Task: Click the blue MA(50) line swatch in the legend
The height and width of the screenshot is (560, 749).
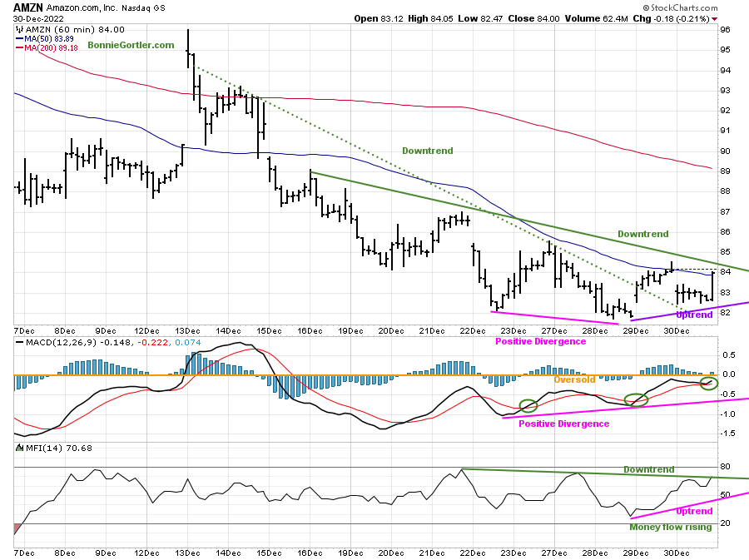Action: [20, 38]
